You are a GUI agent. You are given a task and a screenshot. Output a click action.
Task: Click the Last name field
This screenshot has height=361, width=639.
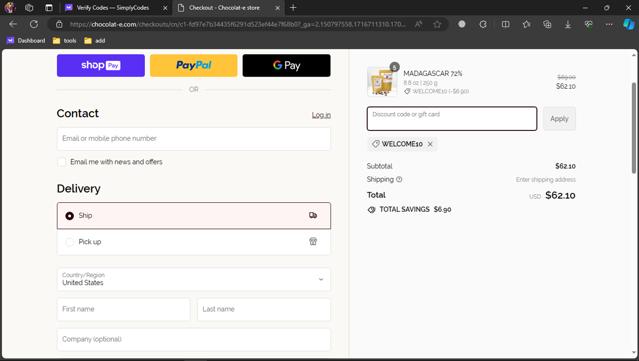coord(264,309)
